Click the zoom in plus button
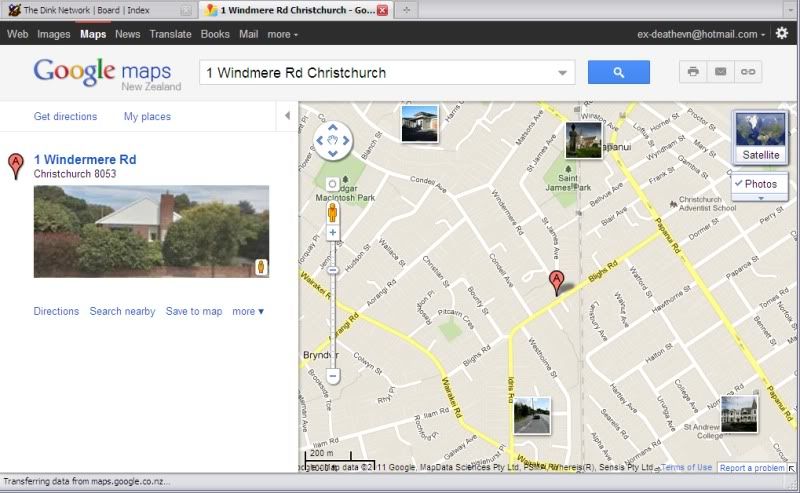 pyautogui.click(x=333, y=232)
